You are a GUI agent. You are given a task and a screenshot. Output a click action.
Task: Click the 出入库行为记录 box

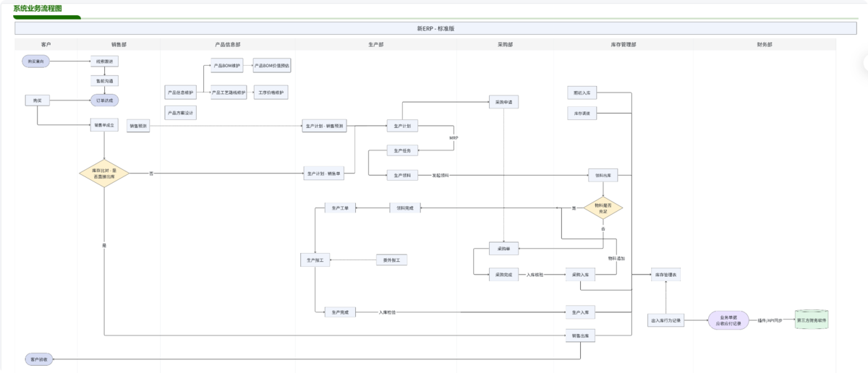665,320
